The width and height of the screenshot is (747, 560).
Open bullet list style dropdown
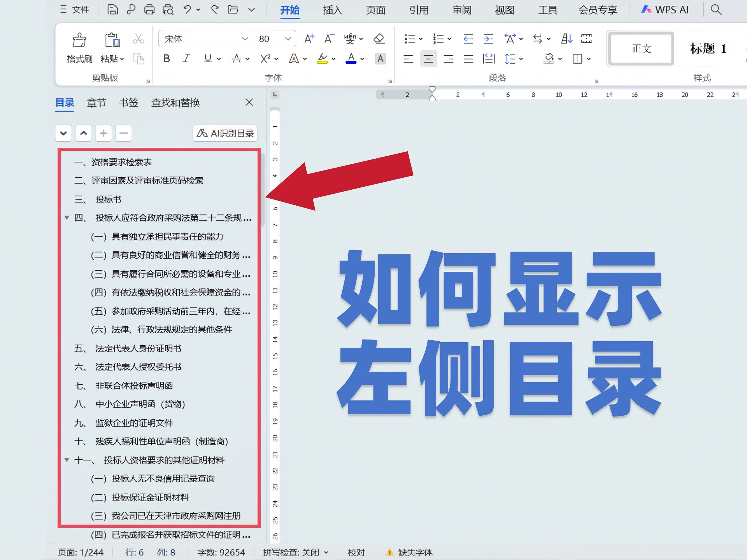pyautogui.click(x=421, y=39)
